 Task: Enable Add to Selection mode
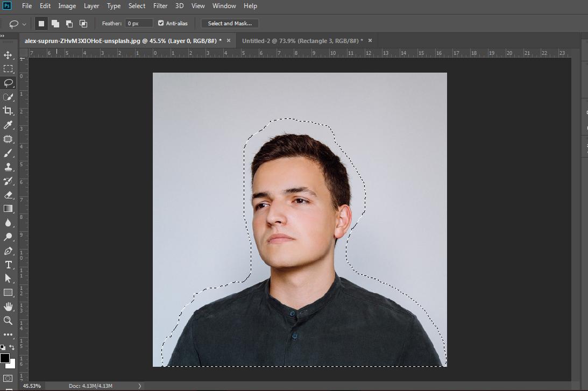pos(54,23)
